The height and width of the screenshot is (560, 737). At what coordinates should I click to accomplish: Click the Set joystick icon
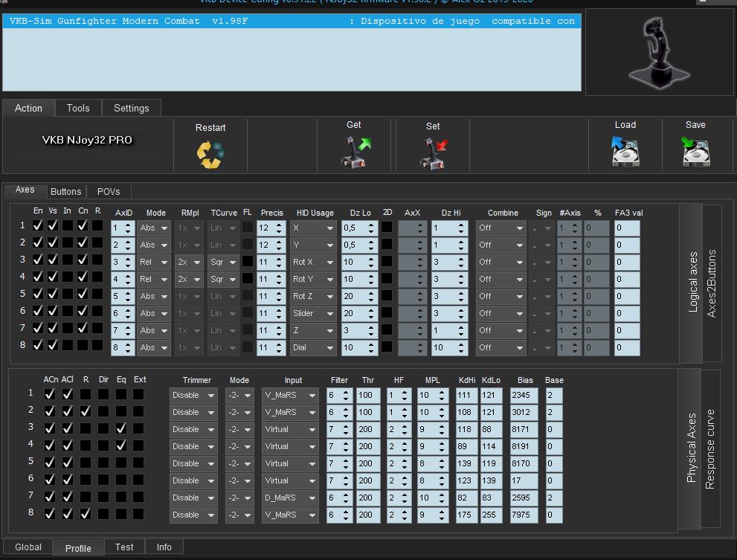point(433,153)
